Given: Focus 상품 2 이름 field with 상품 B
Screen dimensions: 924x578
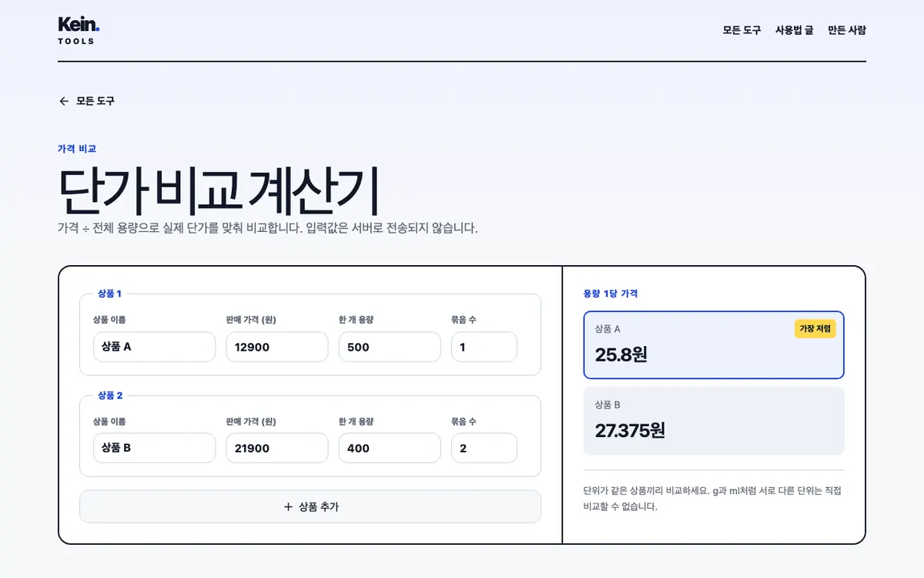Looking at the screenshot, I should [x=154, y=448].
